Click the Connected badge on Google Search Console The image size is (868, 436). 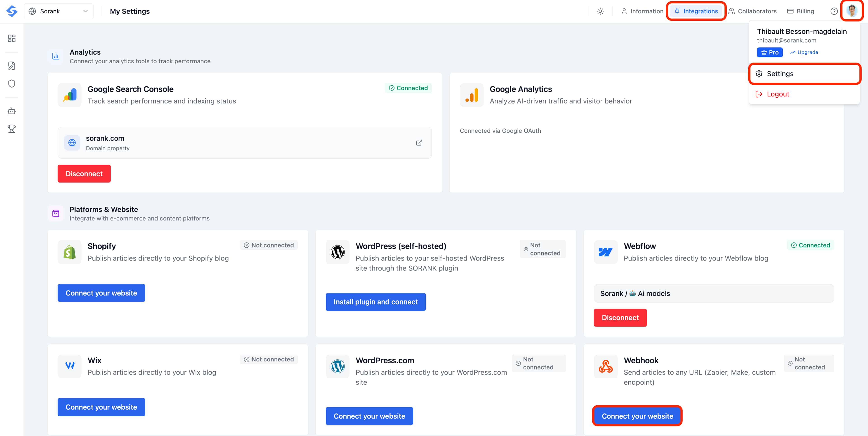click(x=408, y=88)
